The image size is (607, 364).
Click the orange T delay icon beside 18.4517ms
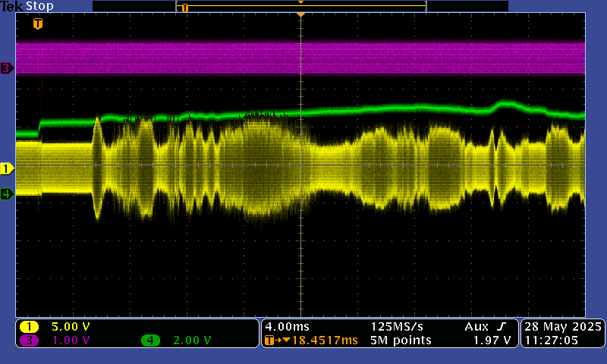tap(269, 340)
